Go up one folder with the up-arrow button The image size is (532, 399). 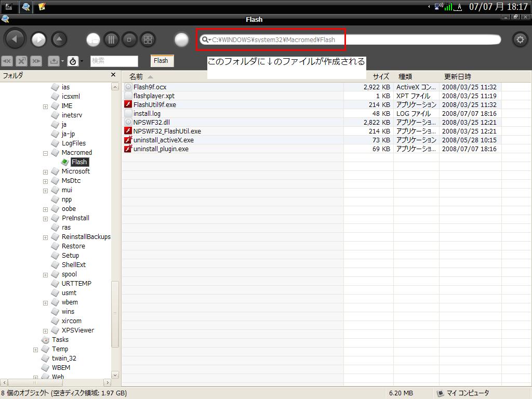coord(59,39)
